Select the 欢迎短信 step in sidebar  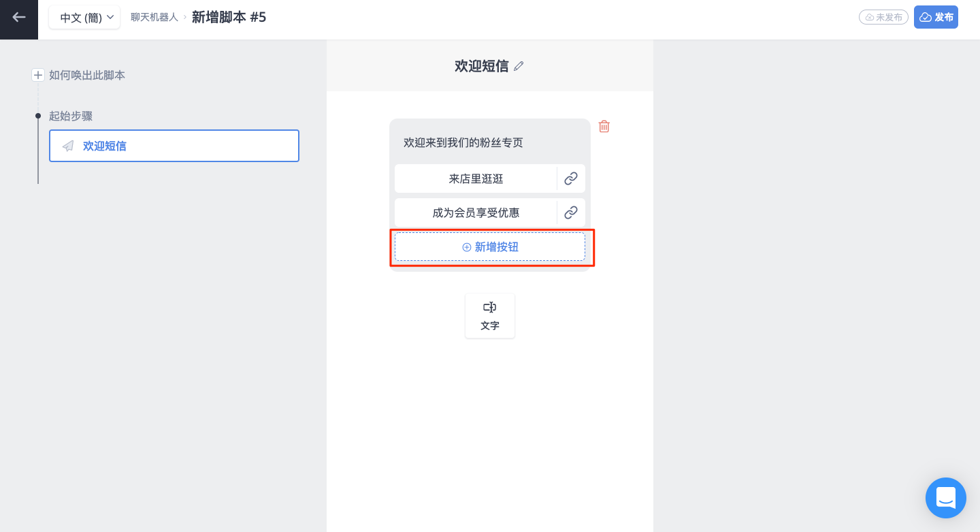click(x=174, y=146)
